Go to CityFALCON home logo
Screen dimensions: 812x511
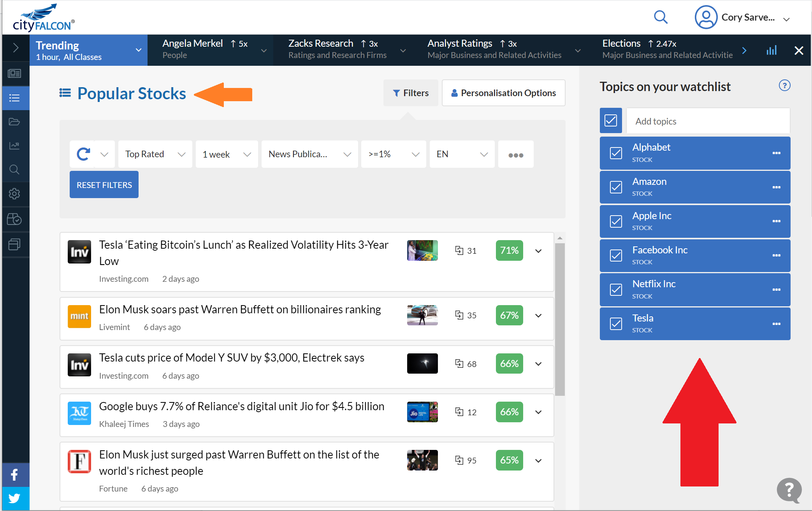click(x=43, y=18)
